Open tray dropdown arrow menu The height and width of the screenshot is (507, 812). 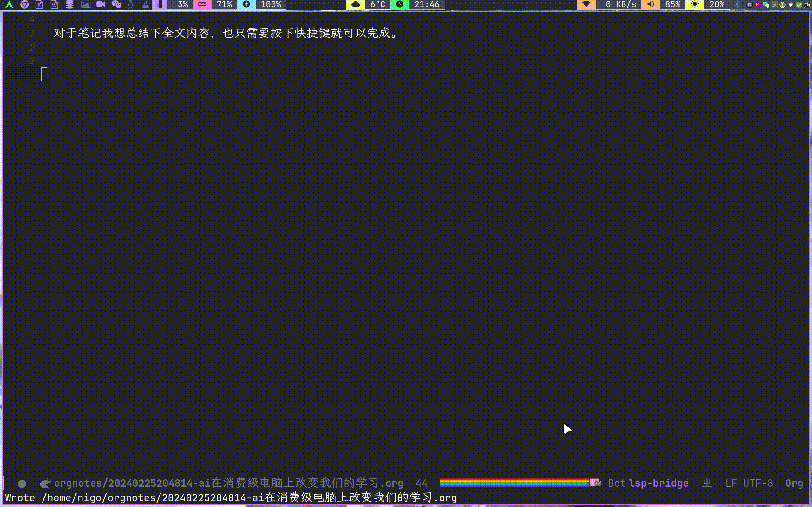[791, 5]
